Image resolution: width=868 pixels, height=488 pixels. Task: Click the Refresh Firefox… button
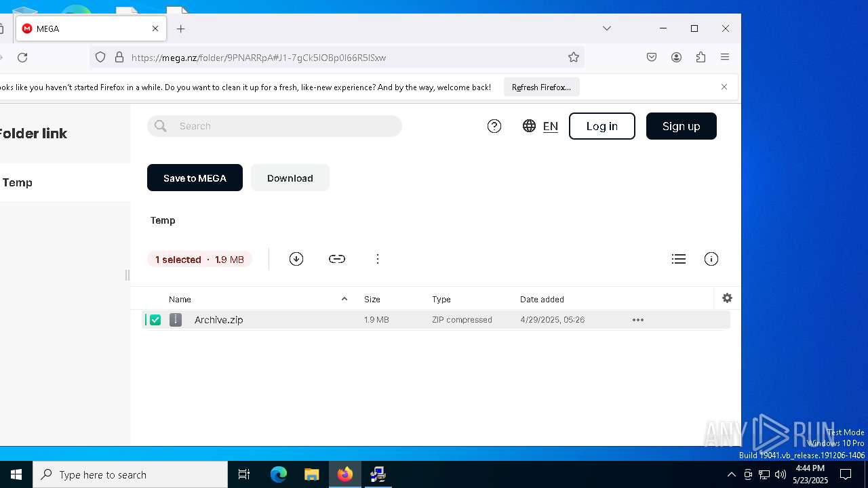[x=541, y=87]
